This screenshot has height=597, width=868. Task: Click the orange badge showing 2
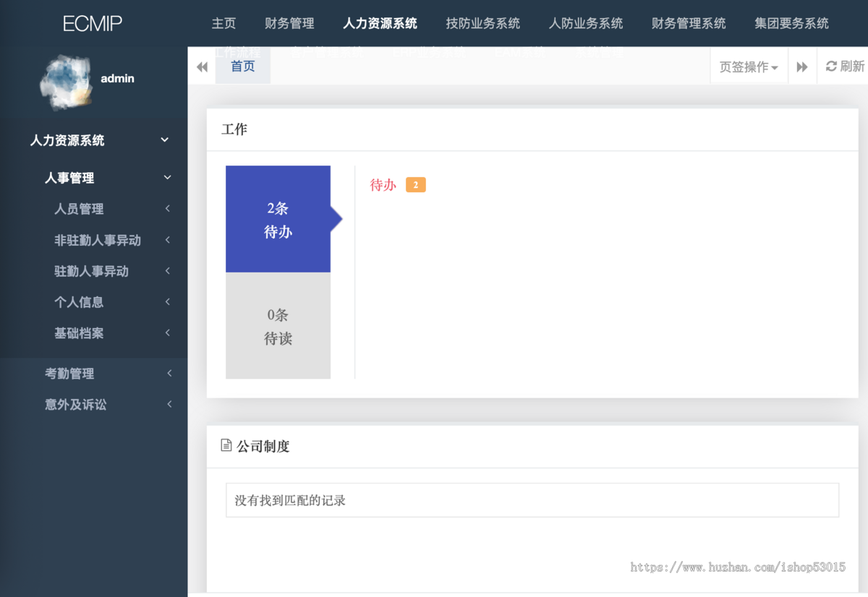pyautogui.click(x=415, y=185)
